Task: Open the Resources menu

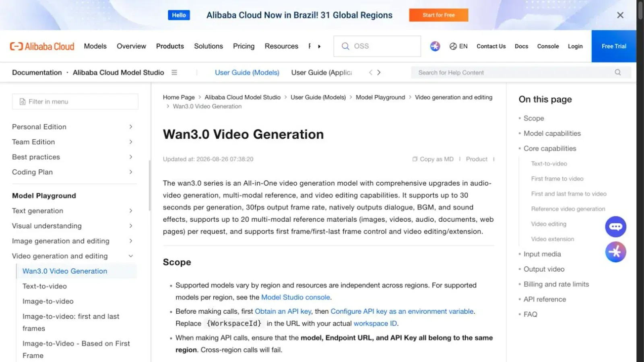Action: (x=281, y=46)
